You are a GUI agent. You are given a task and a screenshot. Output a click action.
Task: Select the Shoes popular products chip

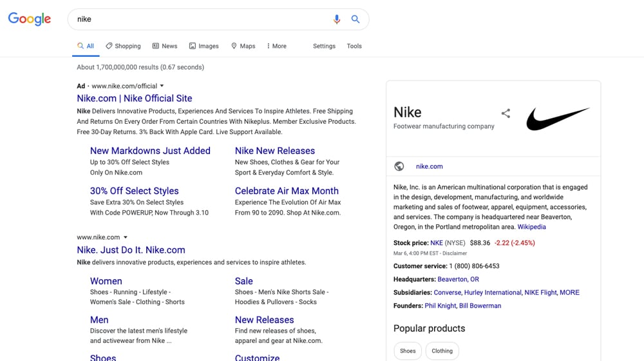click(408, 351)
